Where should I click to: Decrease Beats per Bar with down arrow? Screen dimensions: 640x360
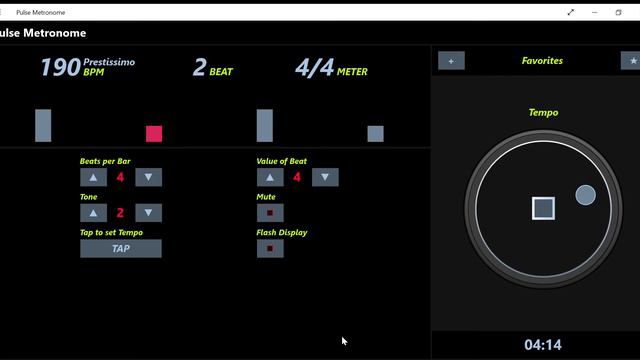[x=149, y=177]
